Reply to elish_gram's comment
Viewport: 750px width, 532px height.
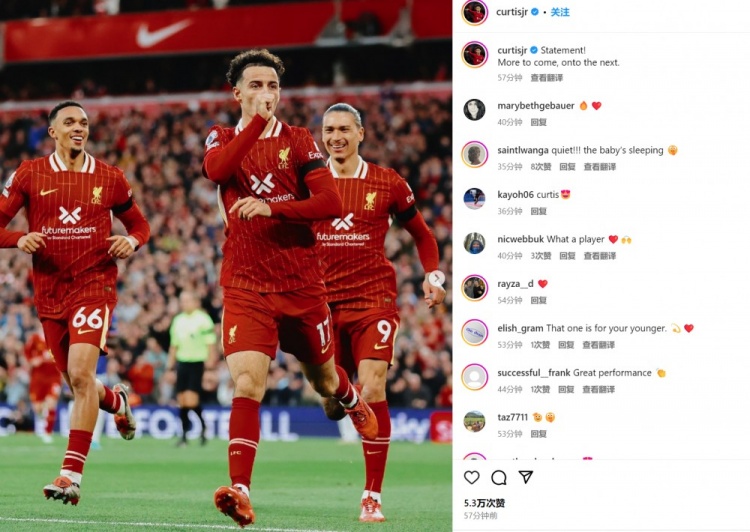(x=566, y=344)
